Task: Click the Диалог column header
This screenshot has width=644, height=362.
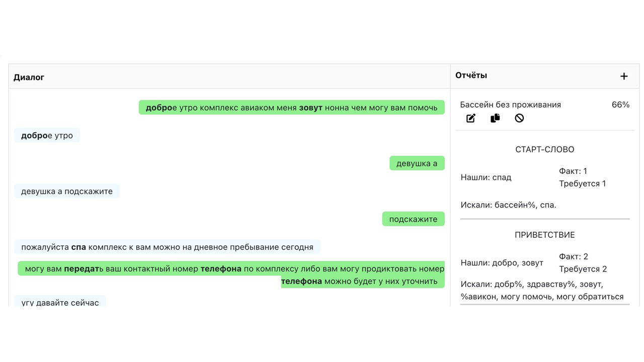Action: coord(29,77)
